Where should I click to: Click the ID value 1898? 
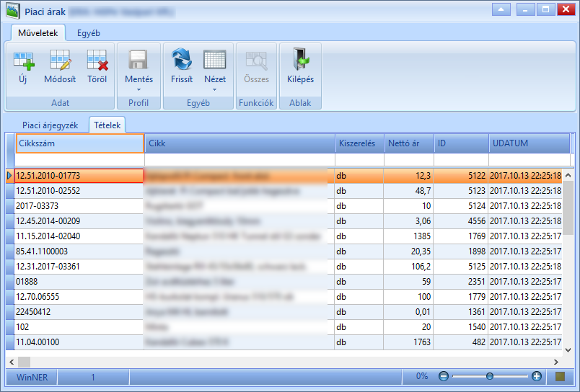click(460, 251)
